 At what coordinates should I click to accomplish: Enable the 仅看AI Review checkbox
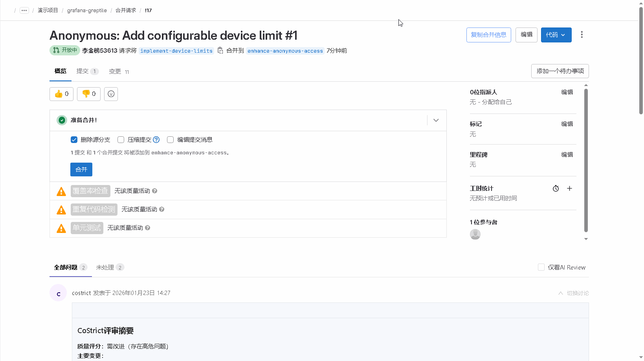click(x=541, y=267)
